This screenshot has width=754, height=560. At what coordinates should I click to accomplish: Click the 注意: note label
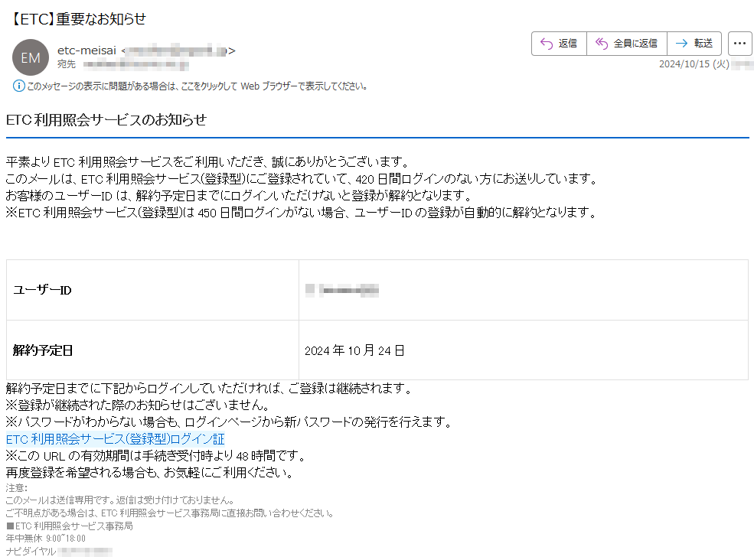coord(17,488)
